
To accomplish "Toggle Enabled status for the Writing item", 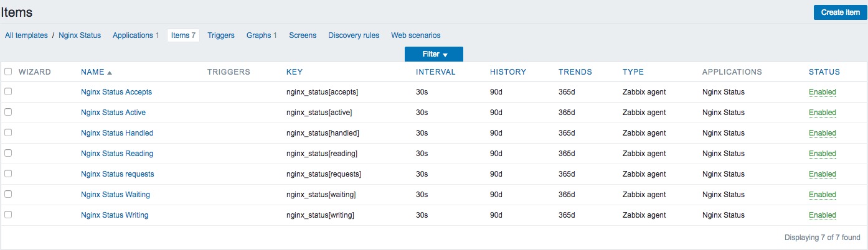I will (823, 215).
